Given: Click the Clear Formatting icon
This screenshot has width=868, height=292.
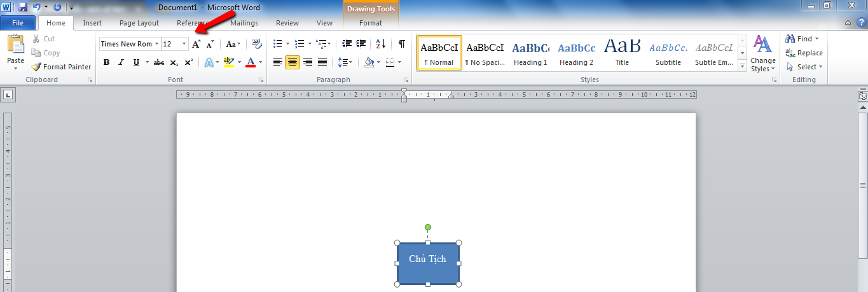Looking at the screenshot, I should point(257,44).
